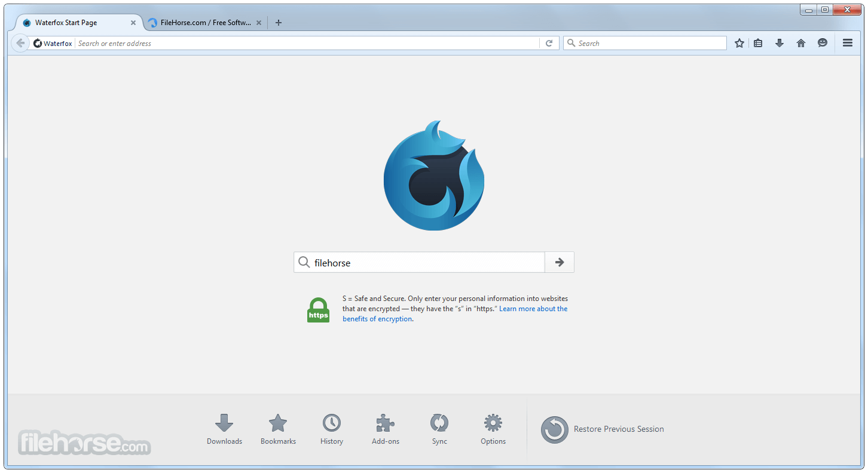Switch to the FileHorse.com tab

[205, 23]
